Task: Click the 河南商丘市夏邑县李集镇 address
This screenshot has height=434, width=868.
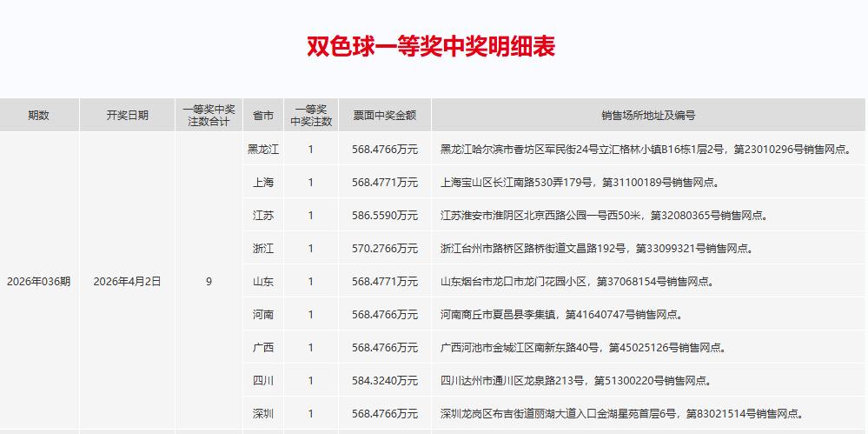Action: pos(560,315)
